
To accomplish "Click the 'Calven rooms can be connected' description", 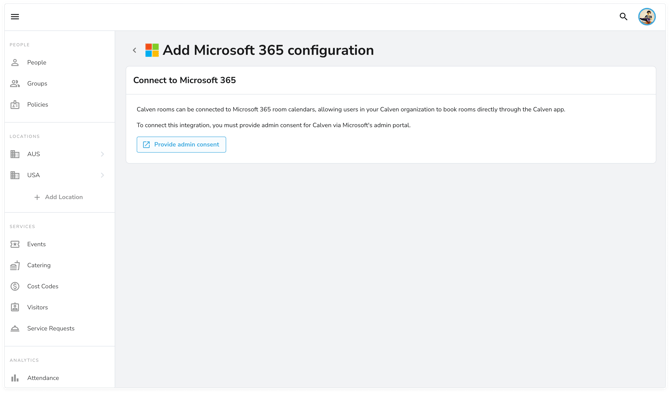I will point(351,110).
